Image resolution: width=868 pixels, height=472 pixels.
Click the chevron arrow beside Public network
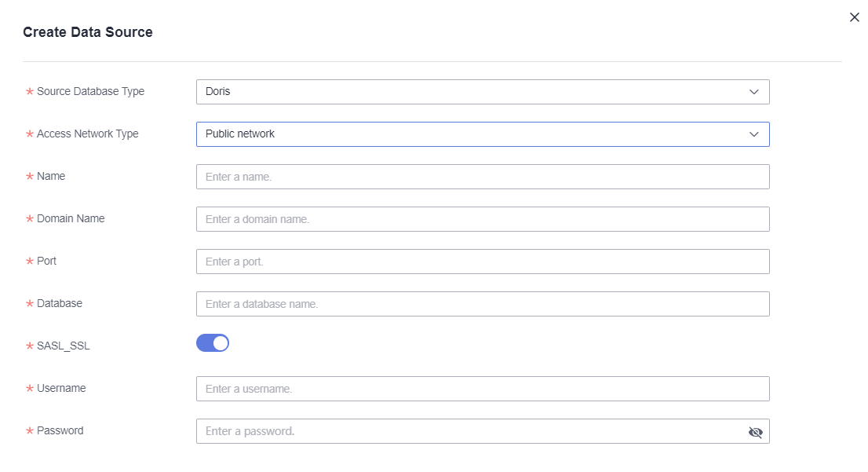tap(754, 134)
